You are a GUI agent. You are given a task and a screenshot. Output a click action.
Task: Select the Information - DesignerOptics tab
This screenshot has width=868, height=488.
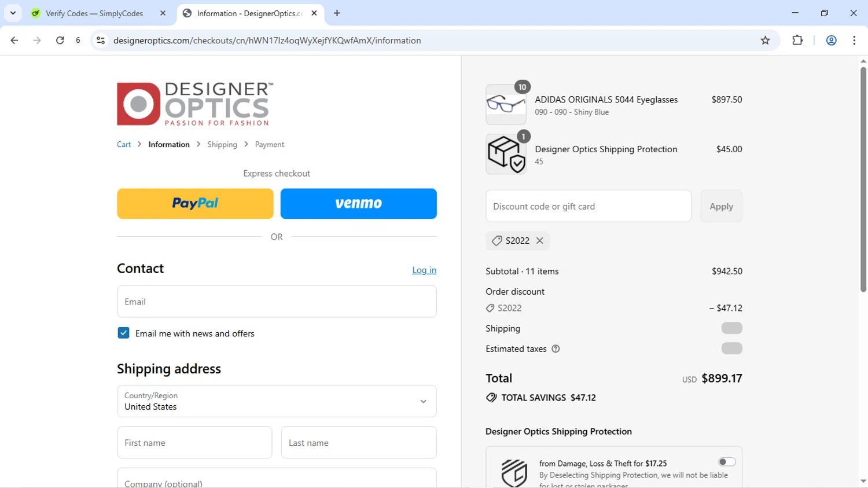pos(249,13)
